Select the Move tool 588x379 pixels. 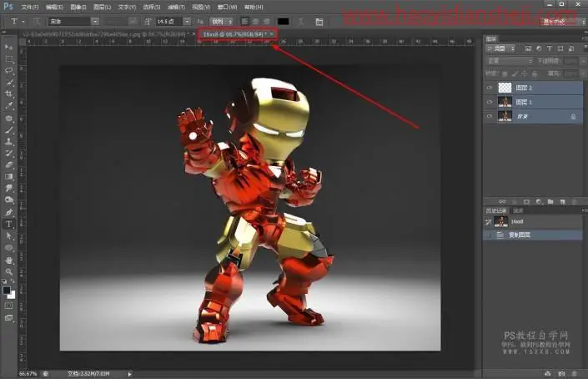pos(9,48)
